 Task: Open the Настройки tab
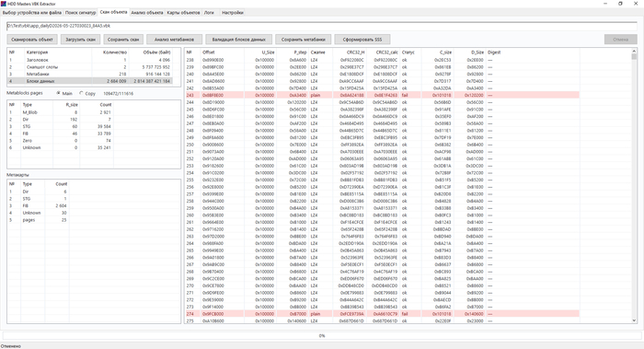click(x=233, y=13)
